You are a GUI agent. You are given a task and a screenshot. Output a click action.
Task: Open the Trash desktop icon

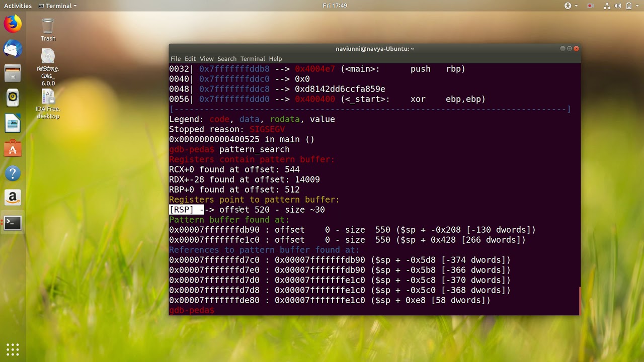click(48, 30)
